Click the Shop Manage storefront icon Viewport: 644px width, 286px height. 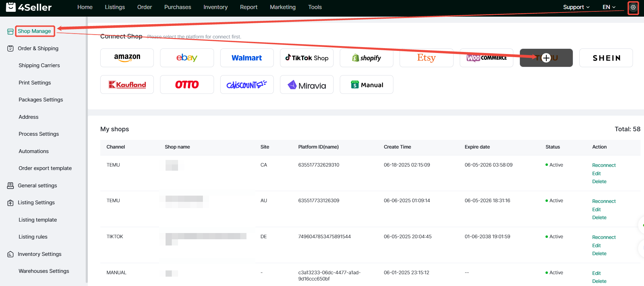click(x=10, y=32)
